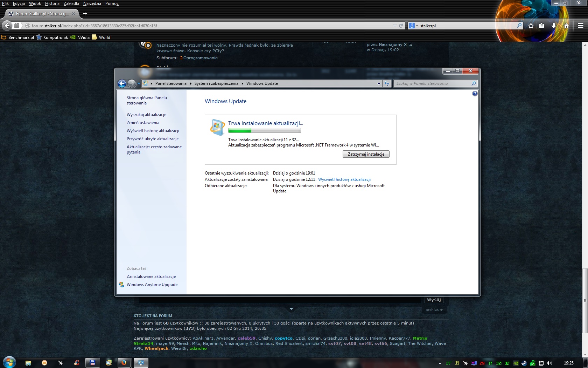Expand the breadcrumb arrow after Panel sterowania

(x=190, y=83)
